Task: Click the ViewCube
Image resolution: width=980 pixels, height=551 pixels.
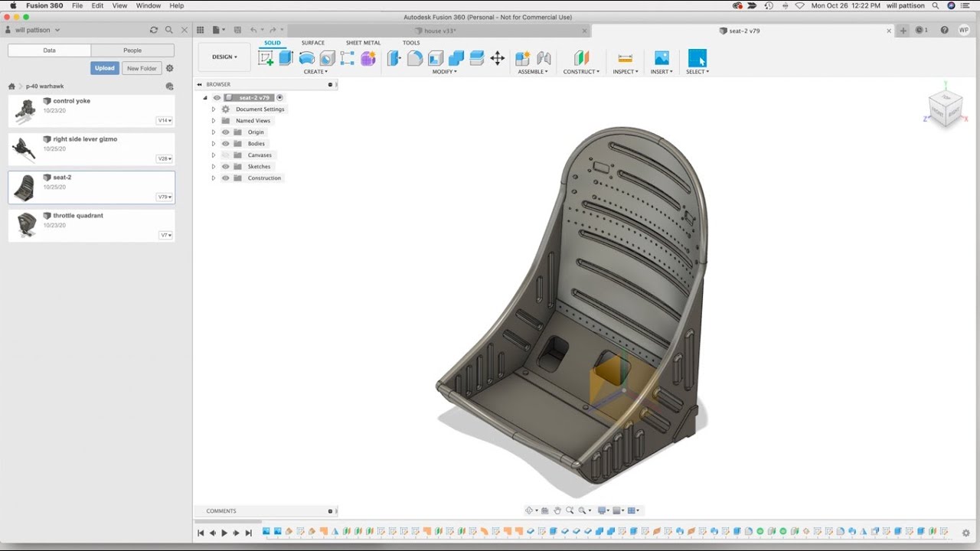Action: (x=946, y=108)
